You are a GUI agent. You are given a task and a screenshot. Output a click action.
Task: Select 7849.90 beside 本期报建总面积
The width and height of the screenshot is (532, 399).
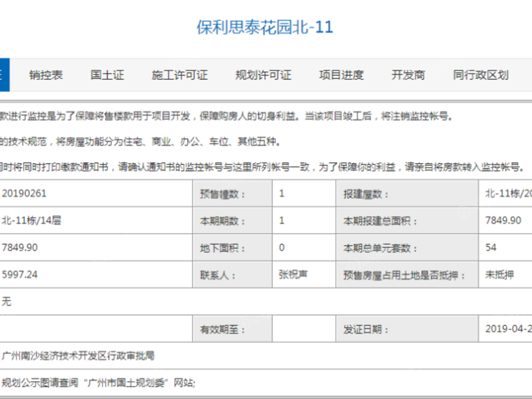(x=503, y=220)
